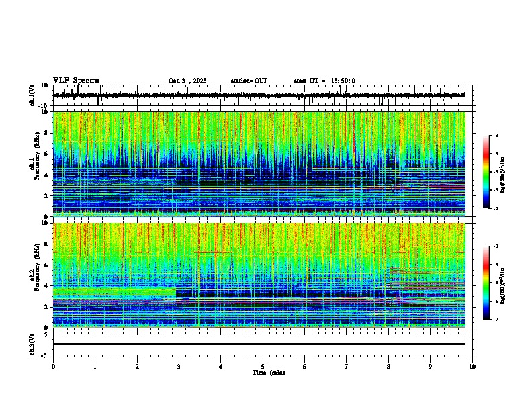Click the ch.2 color bar log(PSD) unit label

(x=503, y=285)
